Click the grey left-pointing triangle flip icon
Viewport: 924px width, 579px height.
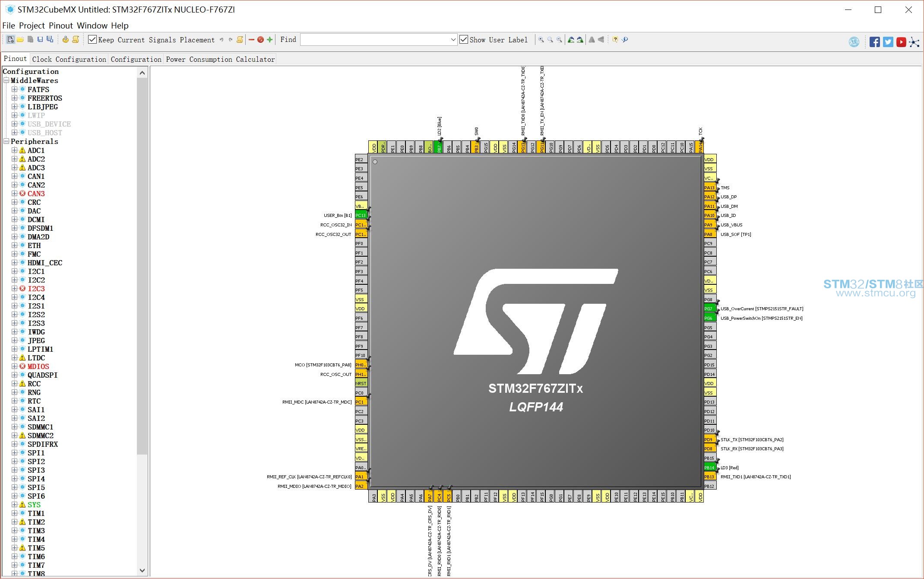pos(601,40)
